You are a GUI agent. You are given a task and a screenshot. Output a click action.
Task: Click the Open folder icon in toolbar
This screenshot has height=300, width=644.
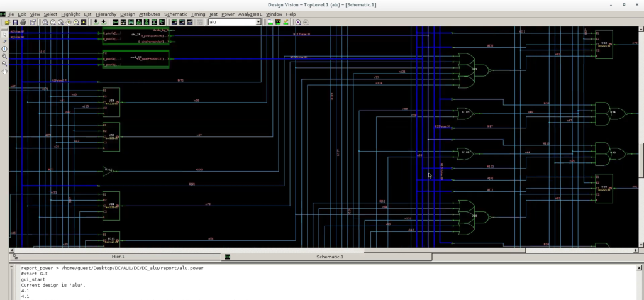coord(6,22)
